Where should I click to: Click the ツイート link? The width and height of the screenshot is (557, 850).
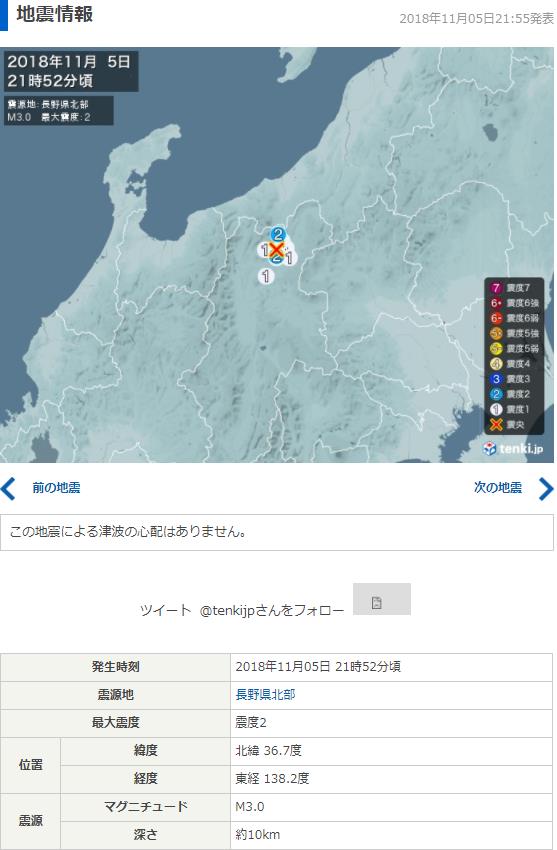click(165, 610)
